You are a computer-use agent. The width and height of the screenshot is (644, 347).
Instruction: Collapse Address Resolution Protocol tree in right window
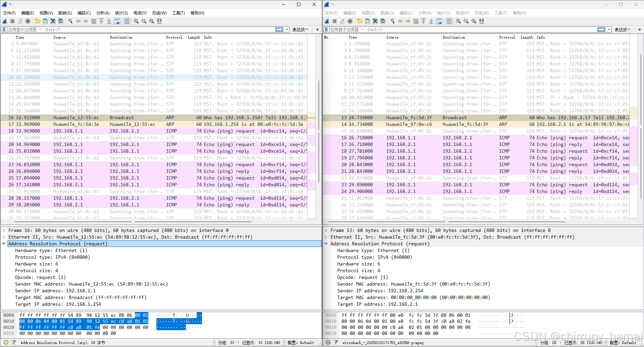[x=326, y=244]
